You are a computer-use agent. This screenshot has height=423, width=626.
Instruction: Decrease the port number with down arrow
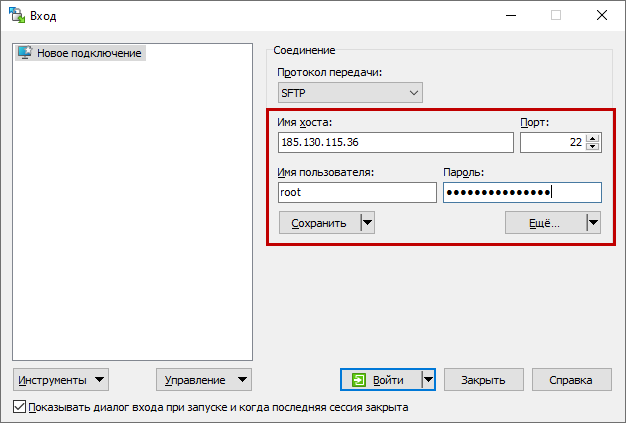point(593,148)
